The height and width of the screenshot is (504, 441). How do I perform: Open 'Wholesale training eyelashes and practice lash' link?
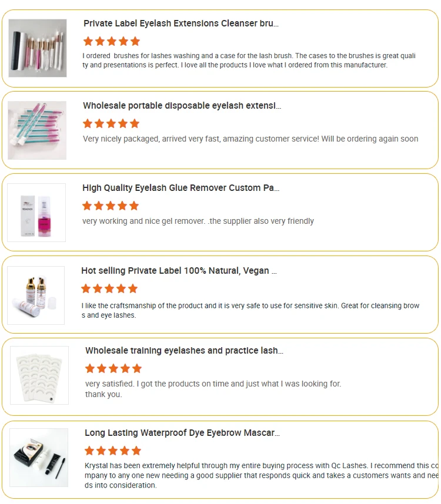[184, 351]
